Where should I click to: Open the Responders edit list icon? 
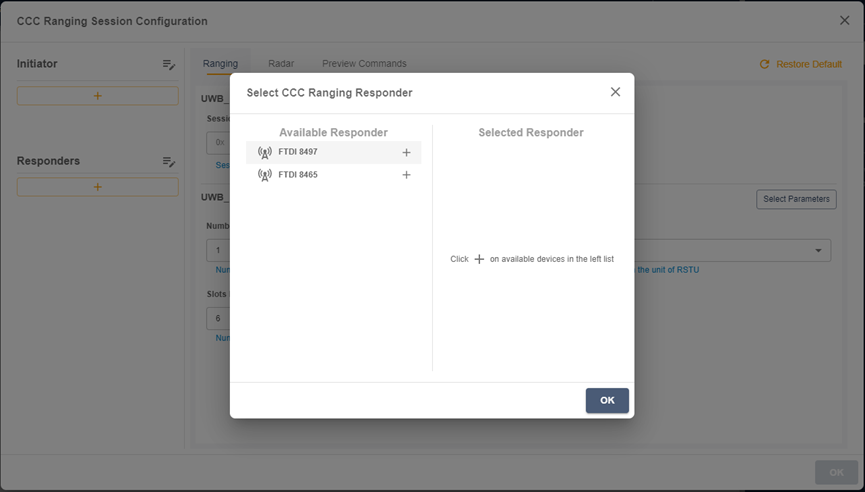(169, 161)
